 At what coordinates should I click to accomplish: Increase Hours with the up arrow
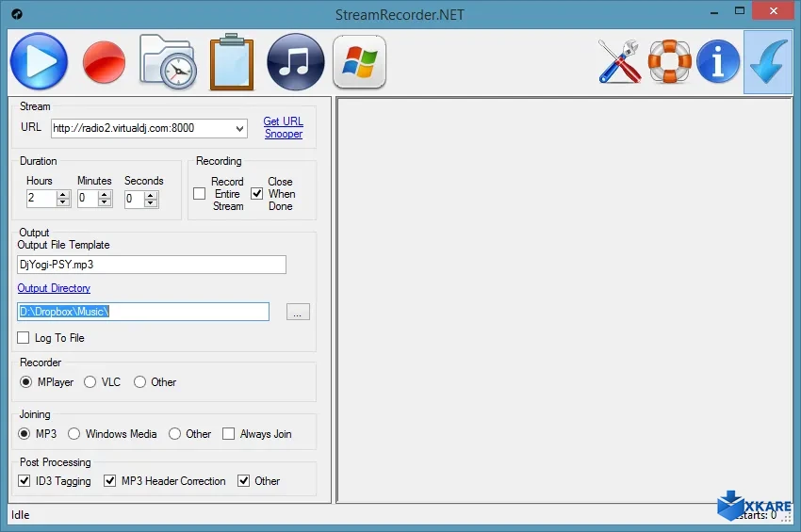pyautogui.click(x=63, y=194)
